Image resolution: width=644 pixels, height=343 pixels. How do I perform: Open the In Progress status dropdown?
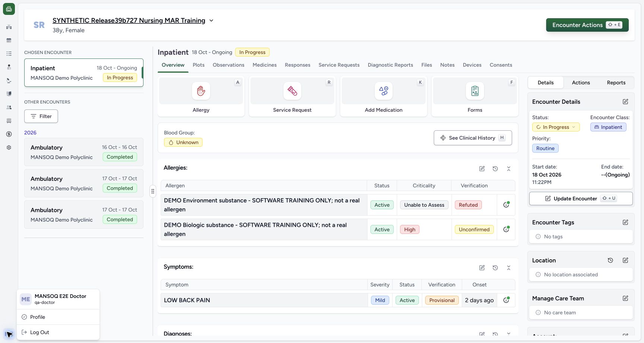[556, 127]
